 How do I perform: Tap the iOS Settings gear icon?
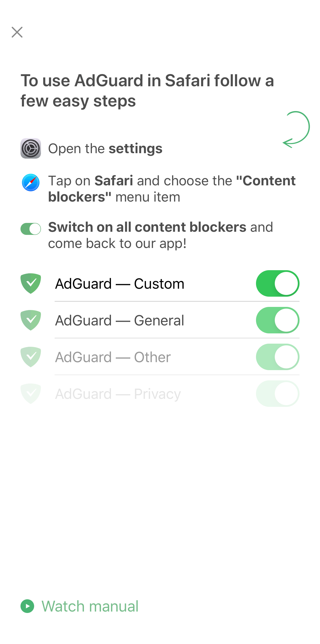[31, 148]
